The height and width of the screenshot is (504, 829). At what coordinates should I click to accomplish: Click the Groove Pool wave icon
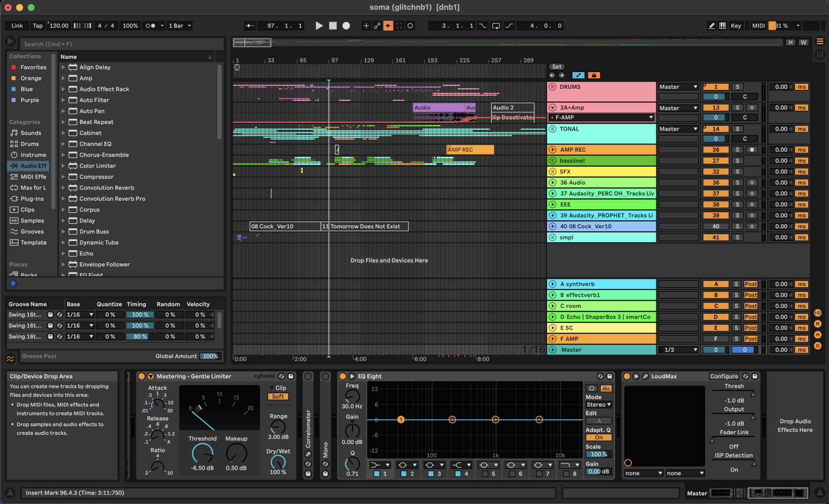[x=10, y=358]
